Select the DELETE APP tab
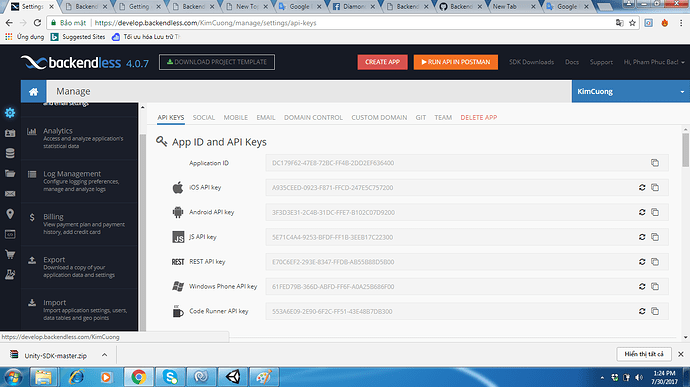690x387 pixels. click(x=479, y=118)
